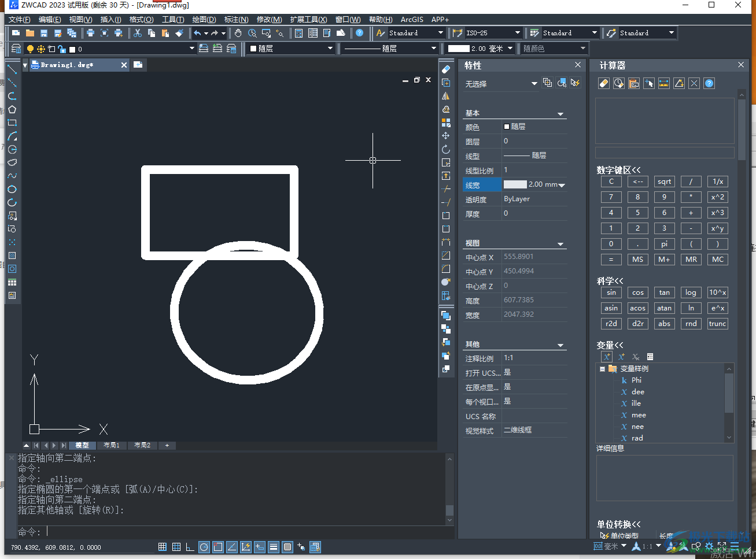Click calculator distance ruler icon

(x=664, y=83)
